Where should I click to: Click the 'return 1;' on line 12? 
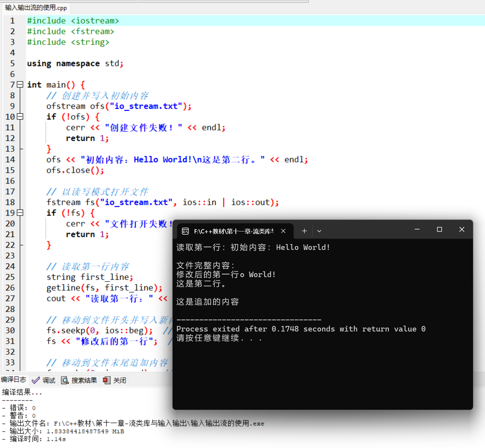[87, 138]
